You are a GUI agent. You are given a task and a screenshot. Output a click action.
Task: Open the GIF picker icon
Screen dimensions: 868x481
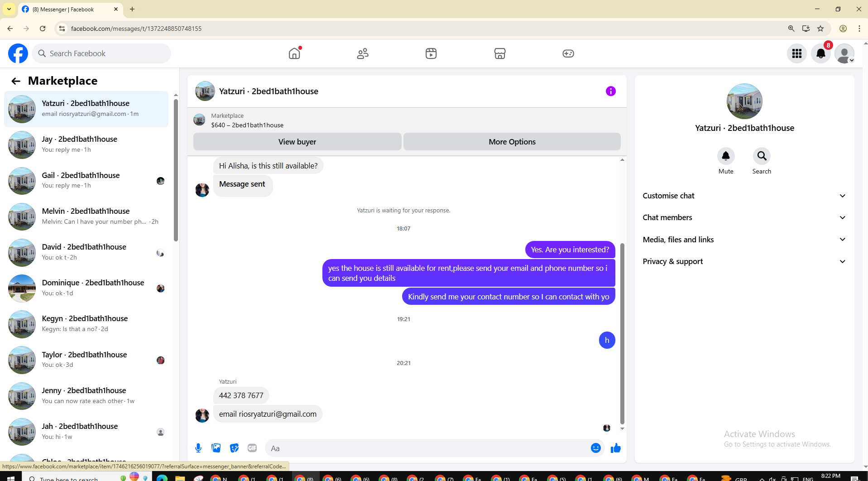click(x=252, y=448)
